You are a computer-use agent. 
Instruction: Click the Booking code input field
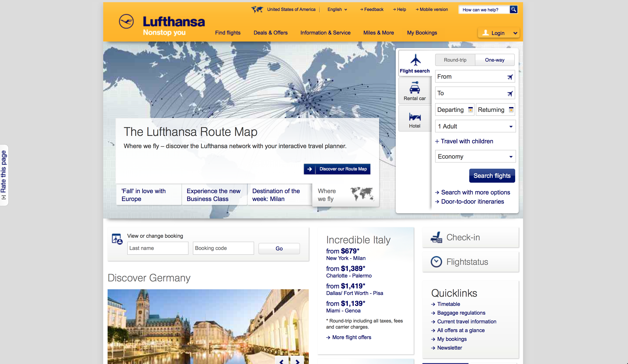[223, 248]
